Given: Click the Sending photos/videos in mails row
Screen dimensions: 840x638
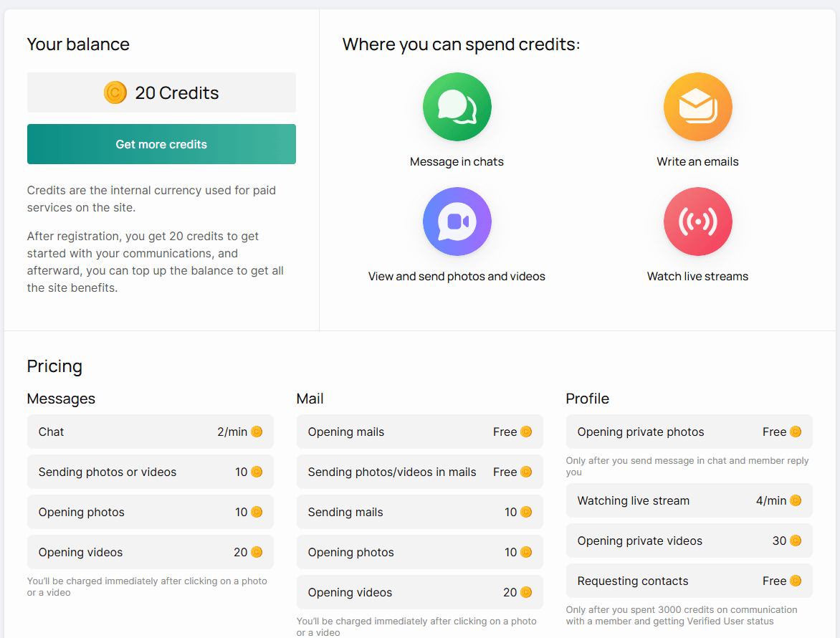Looking at the screenshot, I should 419,472.
